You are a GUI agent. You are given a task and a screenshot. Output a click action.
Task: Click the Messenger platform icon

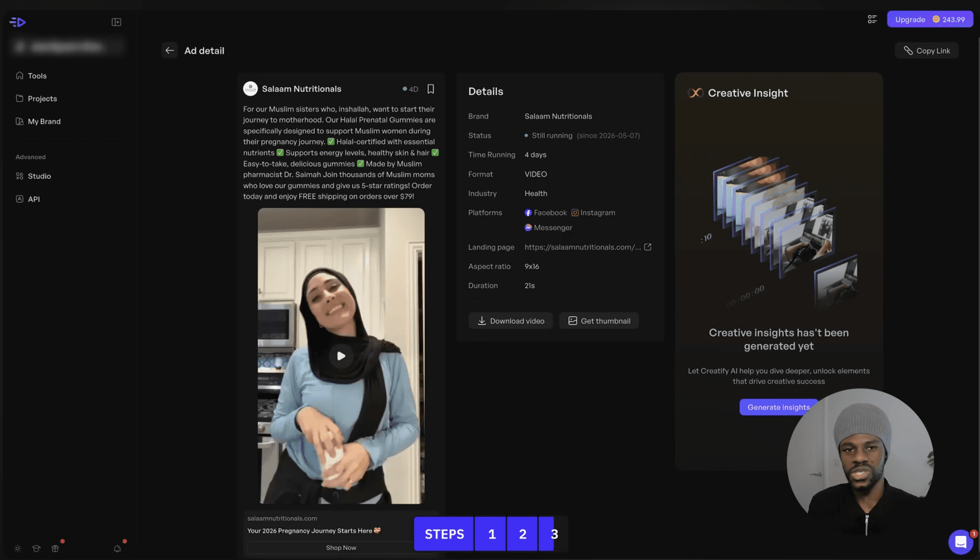[x=528, y=228]
